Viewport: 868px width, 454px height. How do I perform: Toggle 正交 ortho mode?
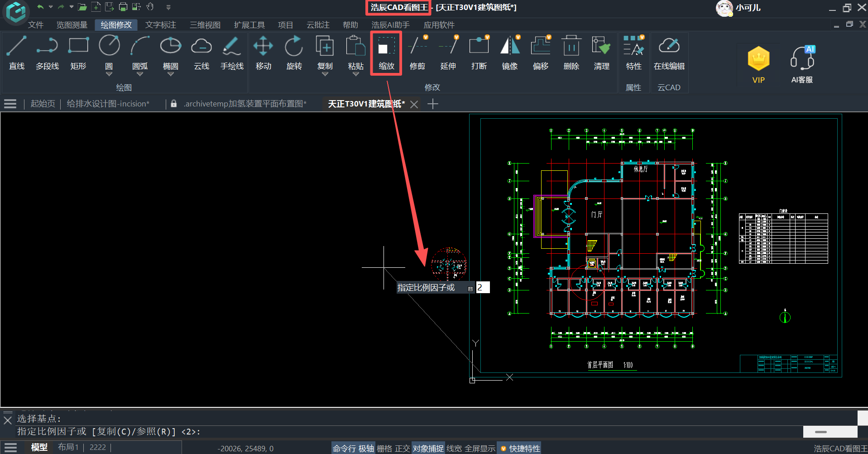pos(403,449)
